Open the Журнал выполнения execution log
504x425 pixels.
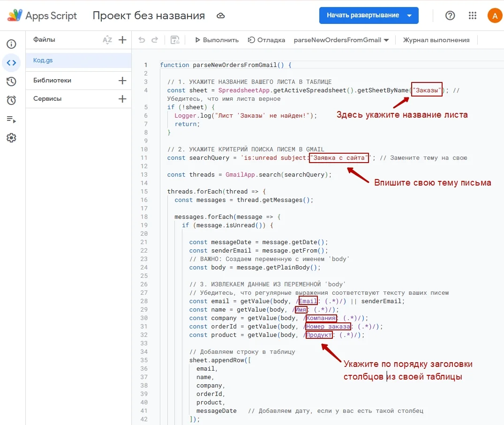pyautogui.click(x=436, y=40)
